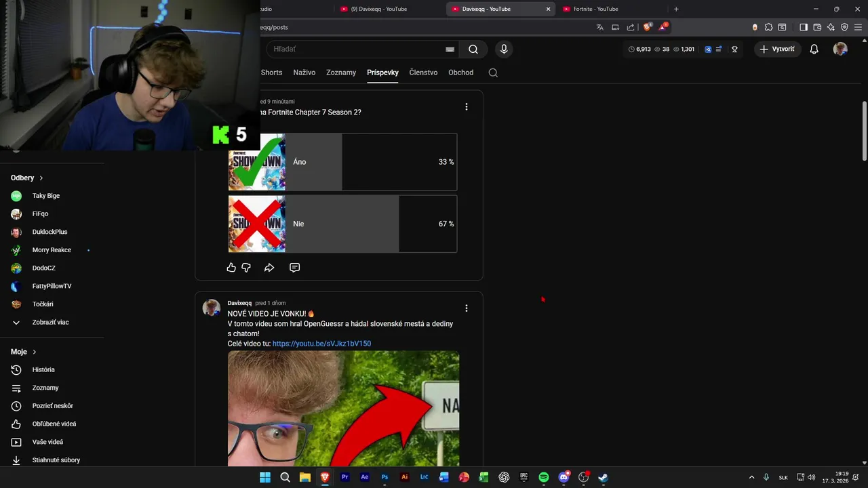Click the Brave Shields lion icon
Viewport: 868px width, 488px height.
(x=647, y=27)
